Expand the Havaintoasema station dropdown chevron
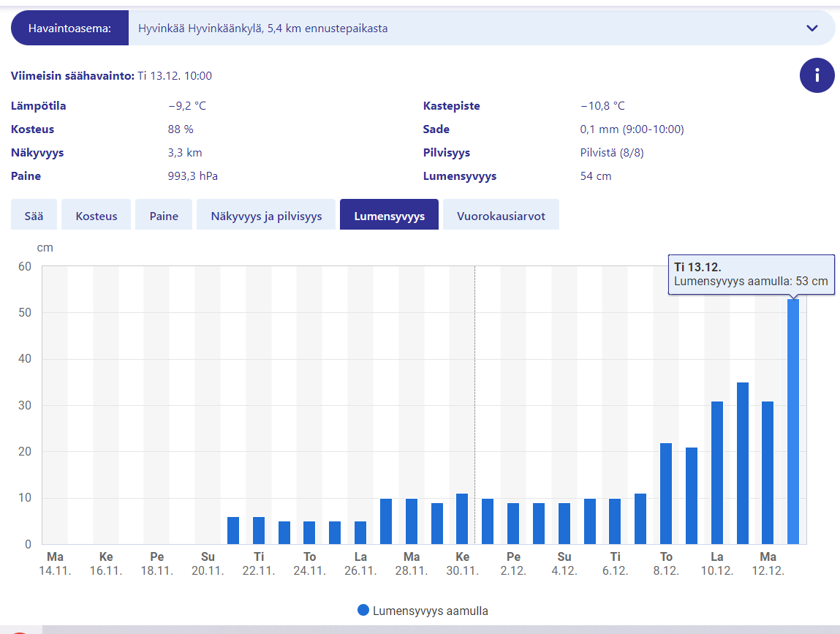840x634 pixels. click(811, 29)
